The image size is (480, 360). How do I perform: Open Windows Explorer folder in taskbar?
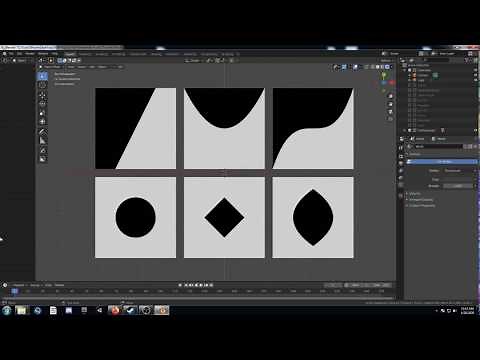point(22,310)
